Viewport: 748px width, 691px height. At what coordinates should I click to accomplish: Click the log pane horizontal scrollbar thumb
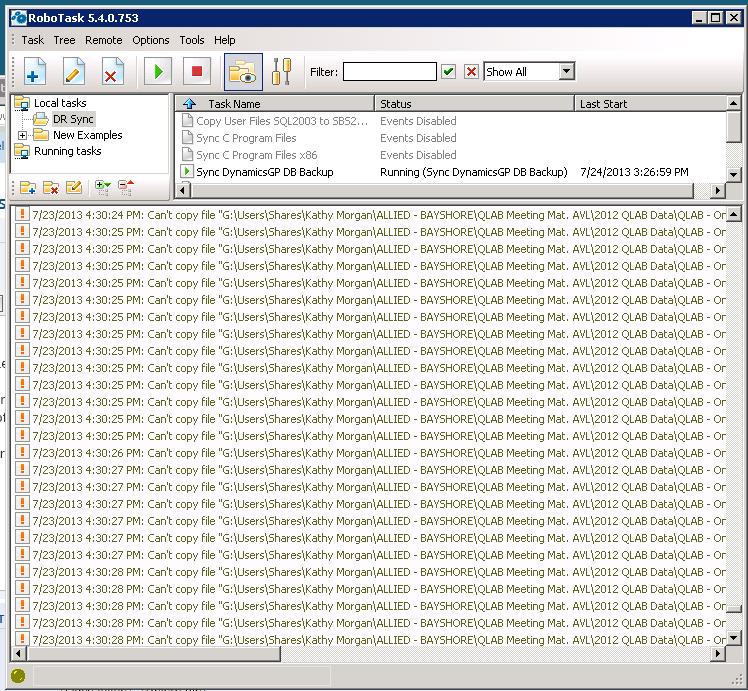point(154,653)
